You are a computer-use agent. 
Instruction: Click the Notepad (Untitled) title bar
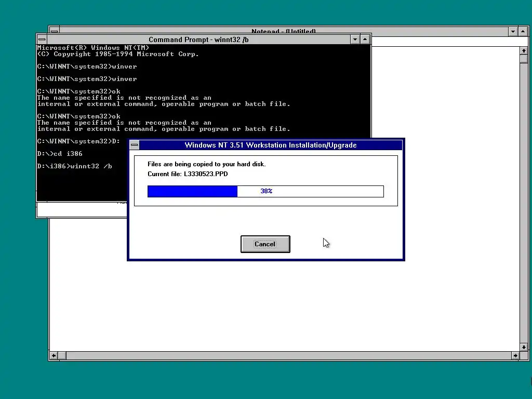click(x=284, y=31)
